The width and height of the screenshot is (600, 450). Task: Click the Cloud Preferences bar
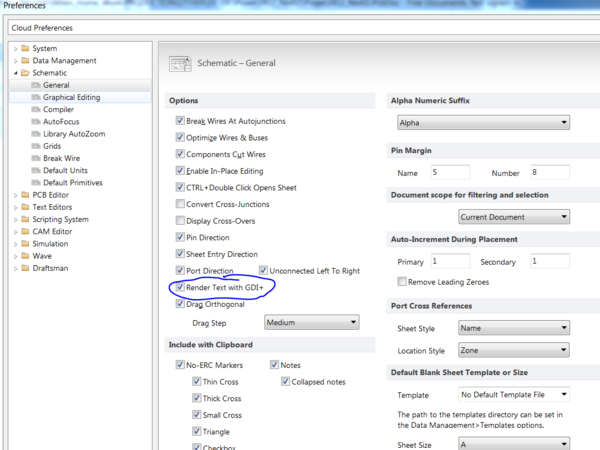(x=304, y=28)
